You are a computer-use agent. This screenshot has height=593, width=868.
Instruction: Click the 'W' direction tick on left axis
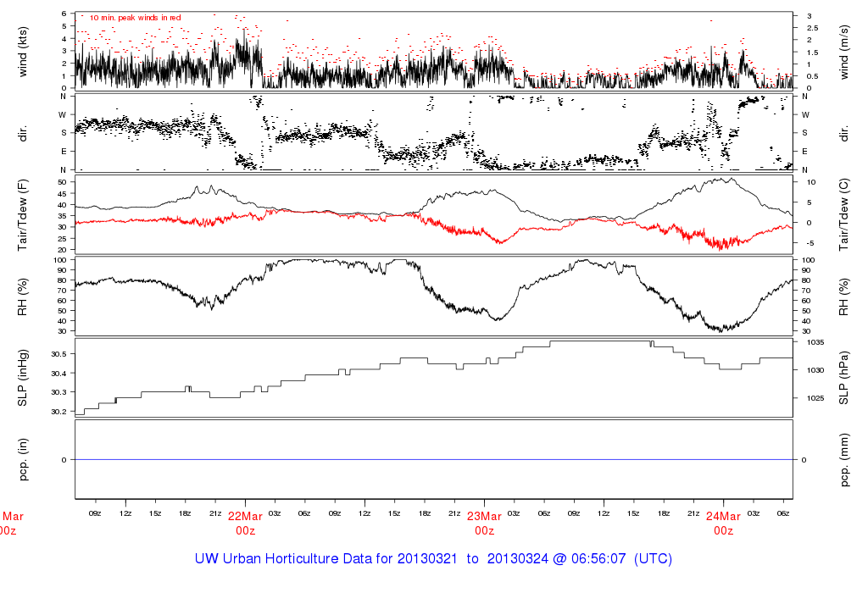tap(63, 115)
